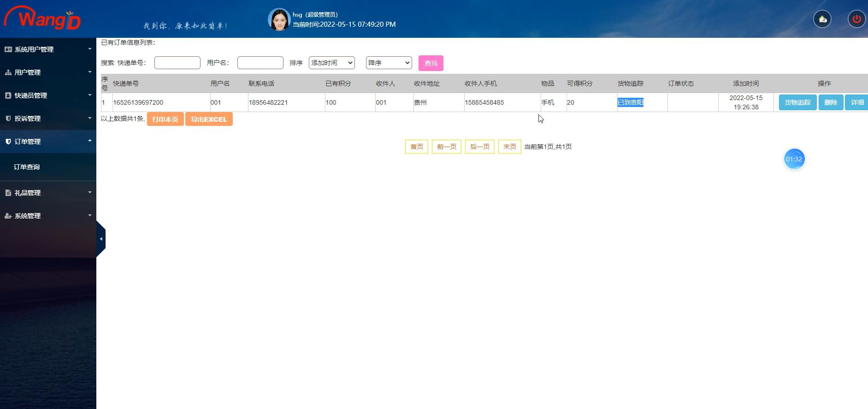This screenshot has height=409, width=868.
Task: Click the WangD logo
Action: point(42,18)
